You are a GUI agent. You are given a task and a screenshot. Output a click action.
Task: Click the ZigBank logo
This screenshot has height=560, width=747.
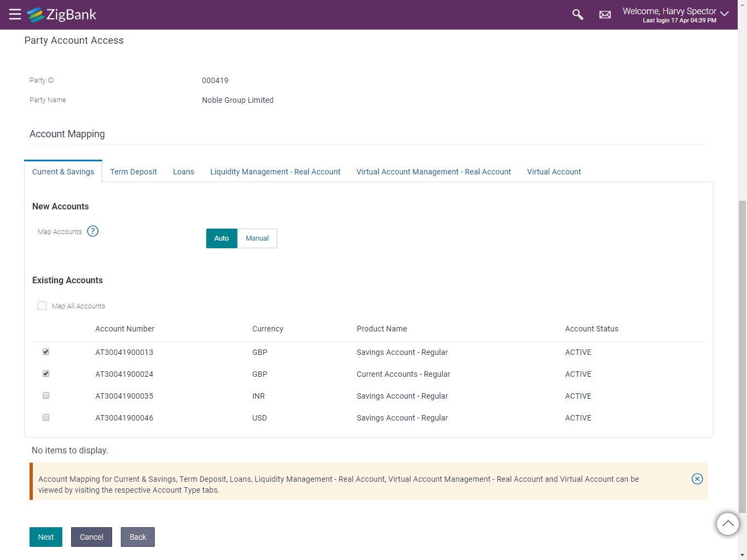(x=62, y=15)
